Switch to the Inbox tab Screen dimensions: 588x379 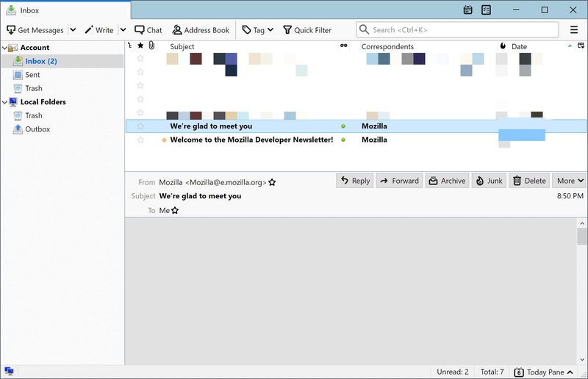pyautogui.click(x=65, y=10)
